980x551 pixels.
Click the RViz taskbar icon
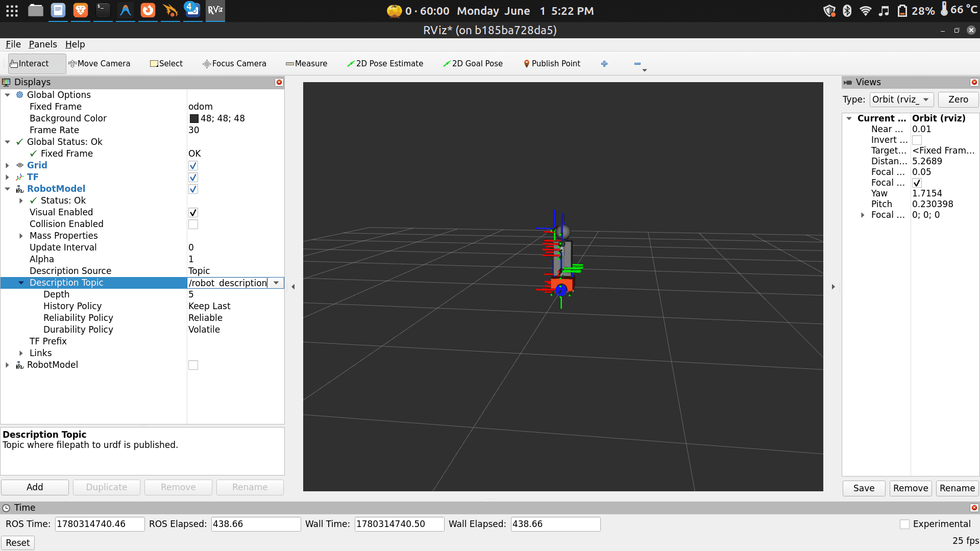click(x=215, y=10)
